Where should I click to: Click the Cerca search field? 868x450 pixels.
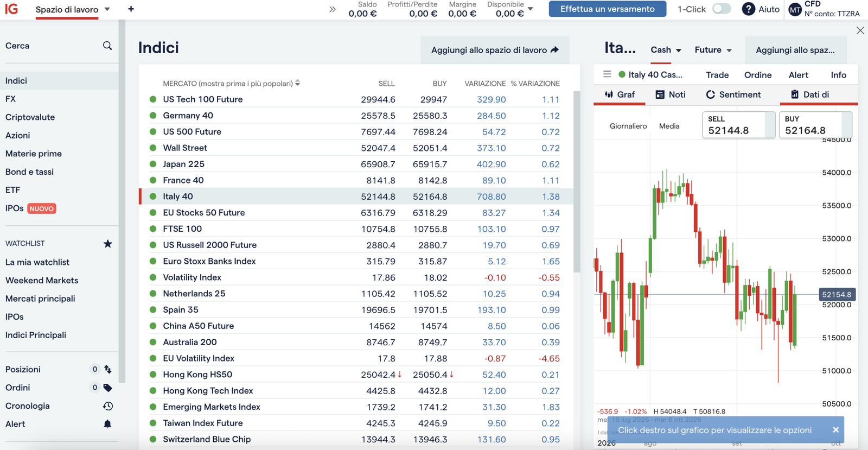[59, 46]
